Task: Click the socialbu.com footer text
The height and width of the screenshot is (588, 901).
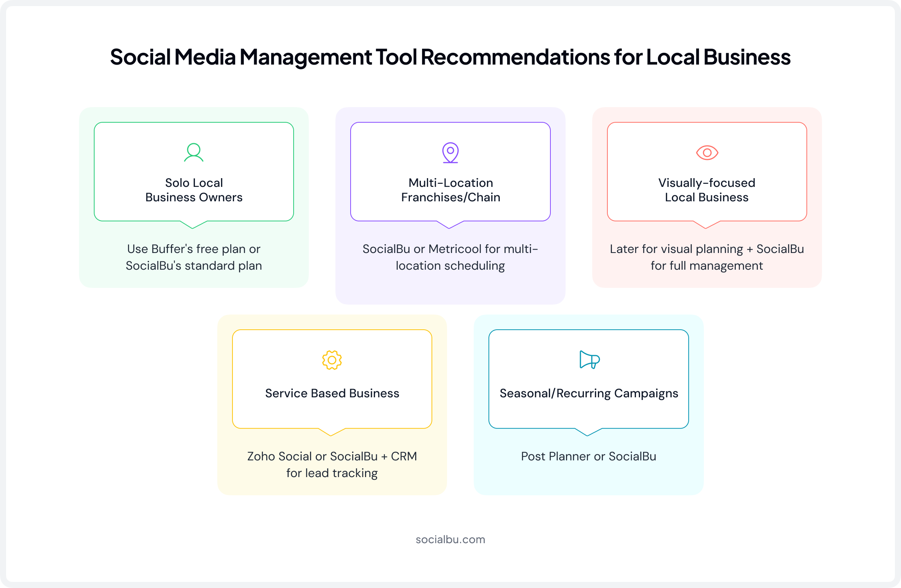Action: pos(450,539)
